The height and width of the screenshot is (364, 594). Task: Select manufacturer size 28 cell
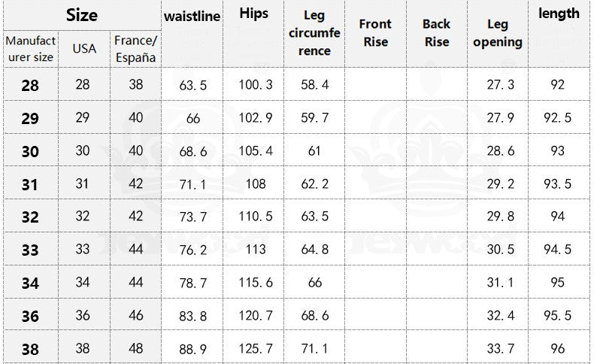30,85
